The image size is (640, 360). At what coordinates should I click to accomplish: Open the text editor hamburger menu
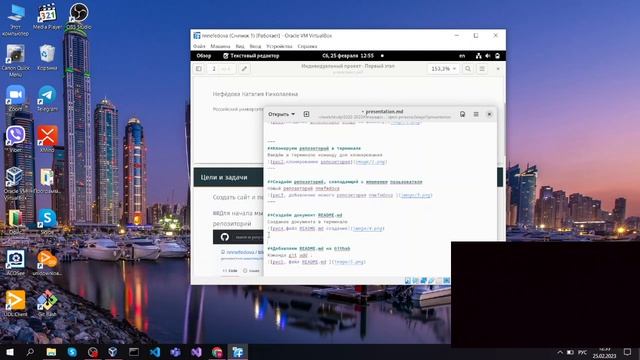pyautogui.click(x=476, y=114)
